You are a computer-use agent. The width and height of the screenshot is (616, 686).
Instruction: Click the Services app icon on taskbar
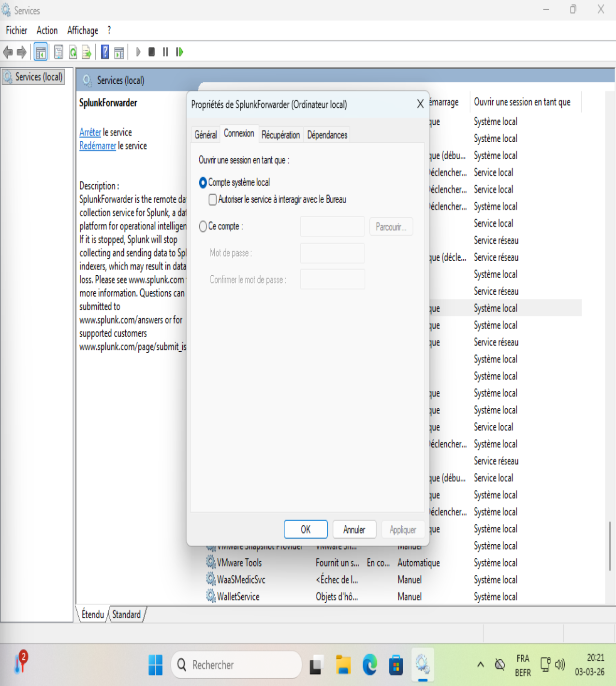tap(423, 665)
